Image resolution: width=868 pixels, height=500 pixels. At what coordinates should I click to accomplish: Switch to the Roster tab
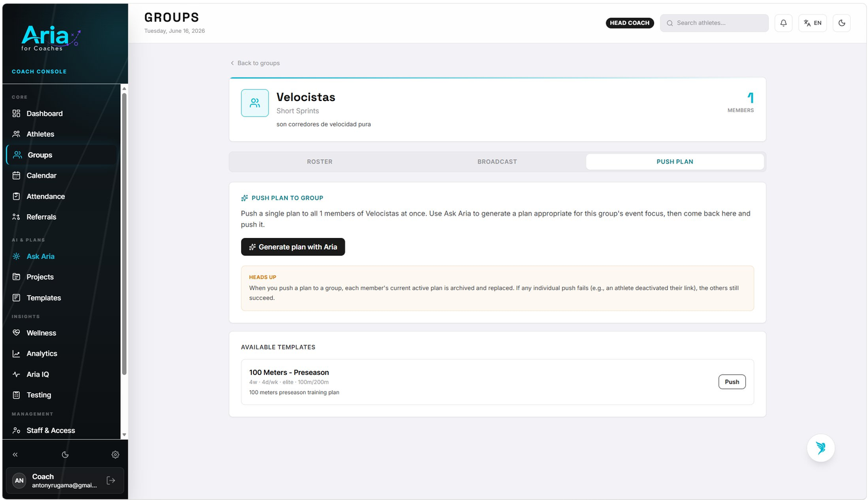tap(320, 162)
